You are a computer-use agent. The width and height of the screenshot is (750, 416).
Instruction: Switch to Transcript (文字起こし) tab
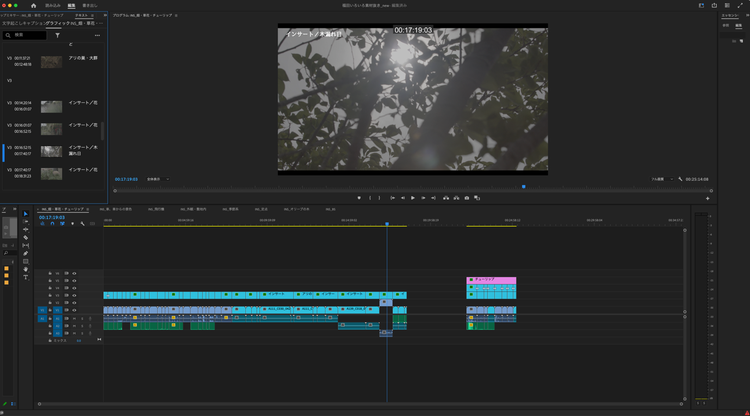pyautogui.click(x=12, y=23)
